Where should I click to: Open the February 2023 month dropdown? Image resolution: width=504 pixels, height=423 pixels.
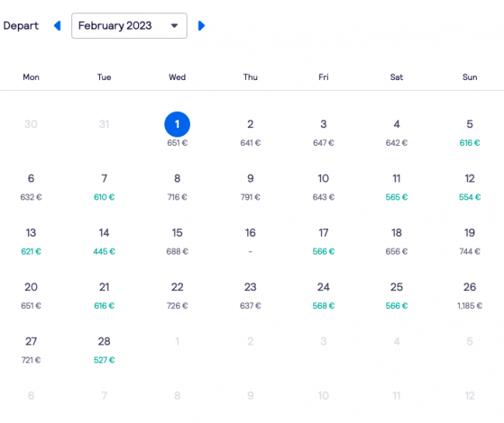pos(129,26)
